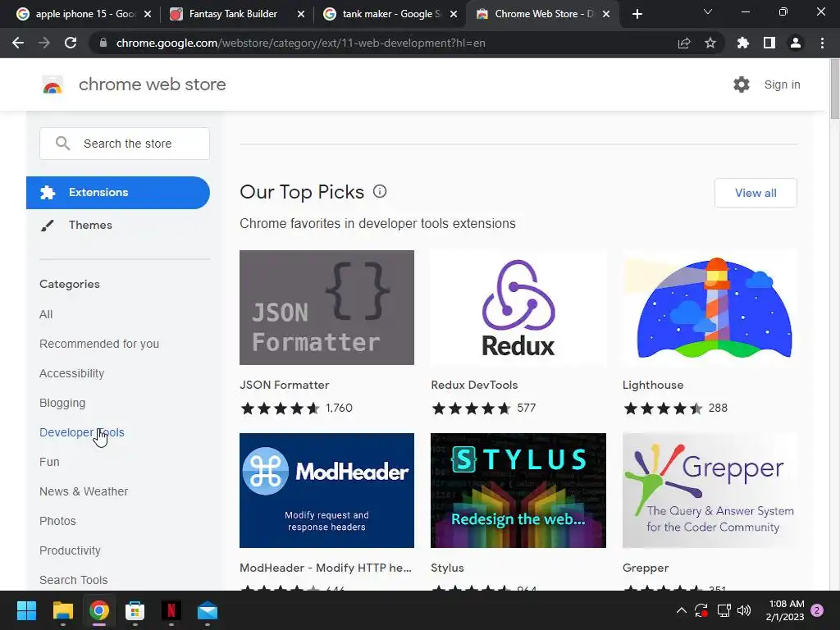Screen dimensions: 840x630
Task: Open the Chrome extensions puzzle icon
Action: [x=743, y=43]
